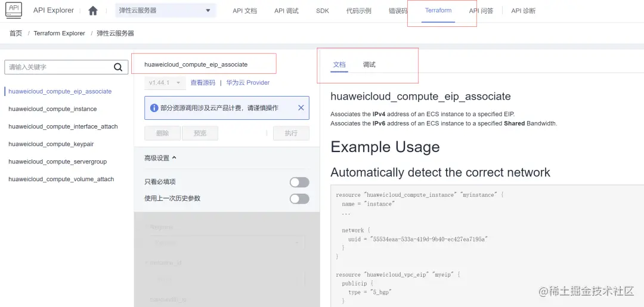Viewport: 644px width, 307px height.
Task: Open the API 文档 tab
Action: (245, 11)
